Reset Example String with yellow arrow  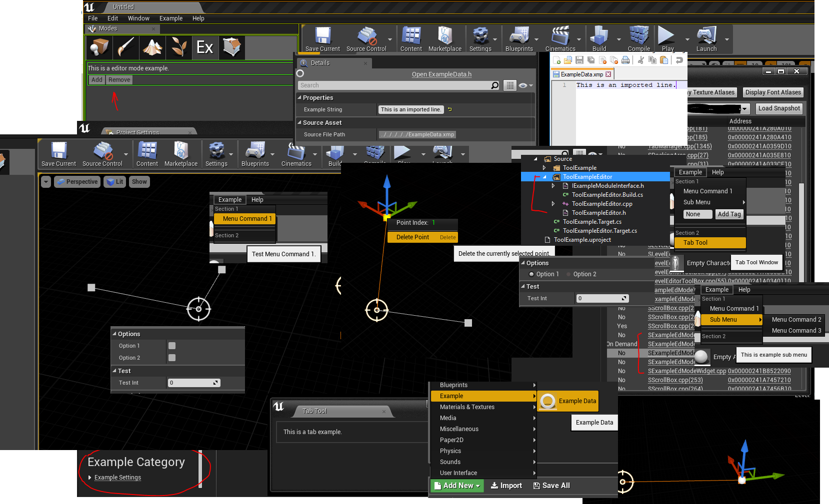[x=449, y=109]
